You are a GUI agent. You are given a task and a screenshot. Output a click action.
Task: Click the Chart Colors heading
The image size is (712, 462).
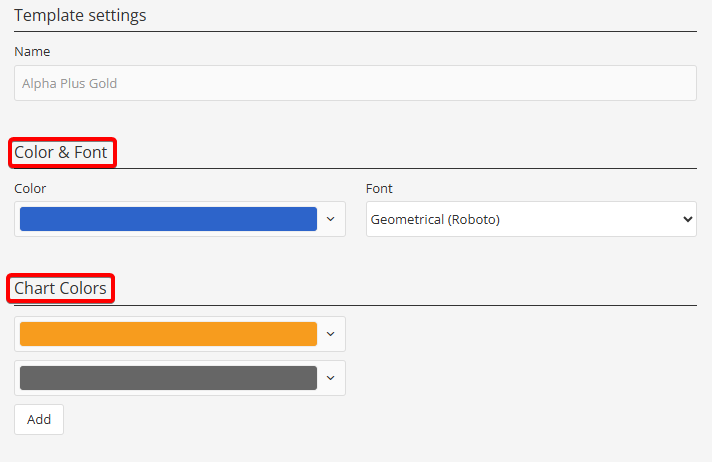point(60,289)
